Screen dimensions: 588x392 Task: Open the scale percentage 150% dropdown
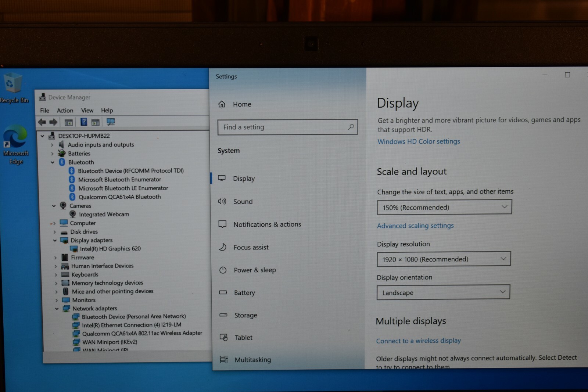coord(444,207)
